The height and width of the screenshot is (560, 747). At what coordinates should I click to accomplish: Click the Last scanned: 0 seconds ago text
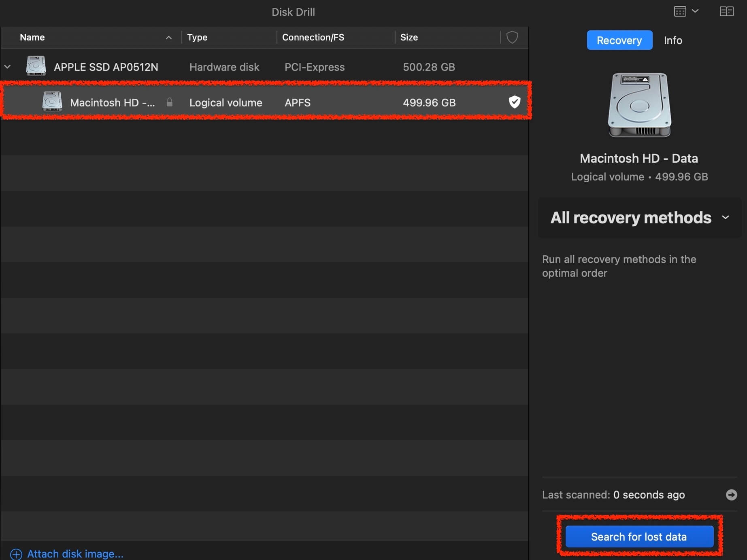click(x=613, y=495)
